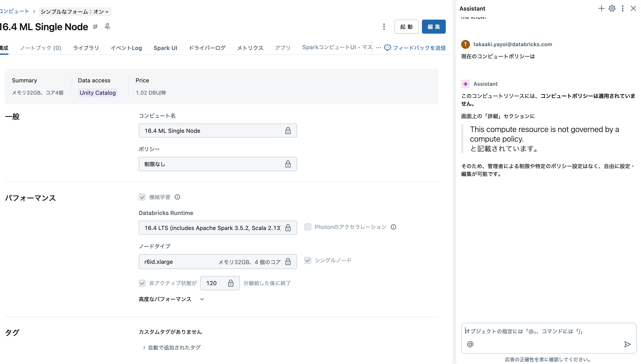641x364 pixels.
Task: Toggle the シングルノード checkbox
Action: (x=307, y=260)
